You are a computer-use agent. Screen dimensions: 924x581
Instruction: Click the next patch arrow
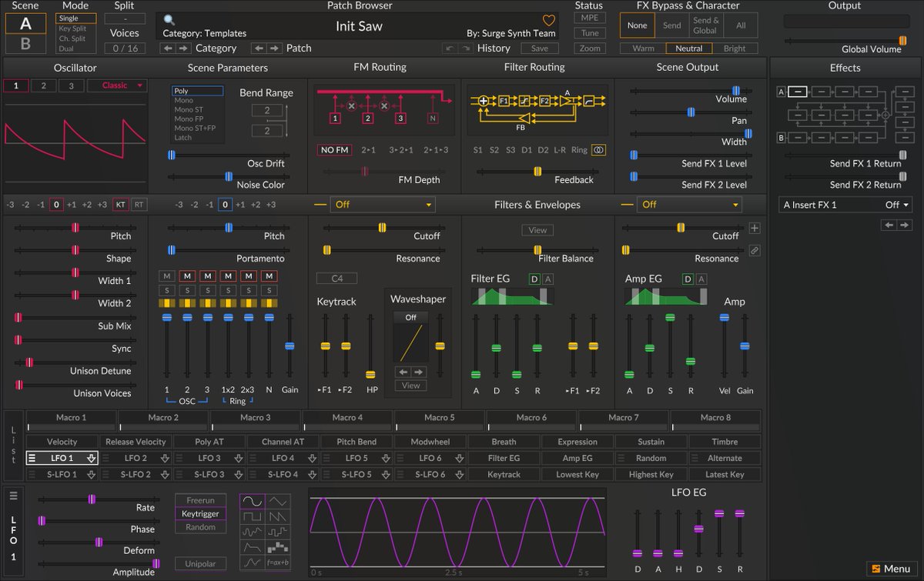[274, 48]
